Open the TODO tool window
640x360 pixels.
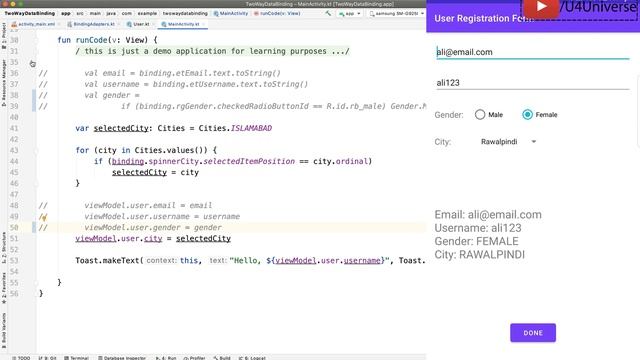(x=21, y=358)
